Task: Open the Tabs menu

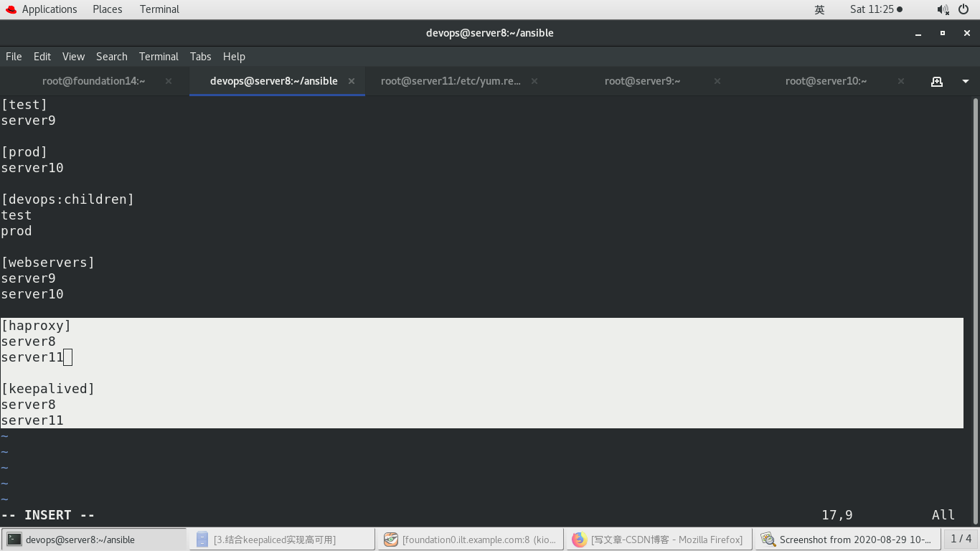Action: pos(200,56)
